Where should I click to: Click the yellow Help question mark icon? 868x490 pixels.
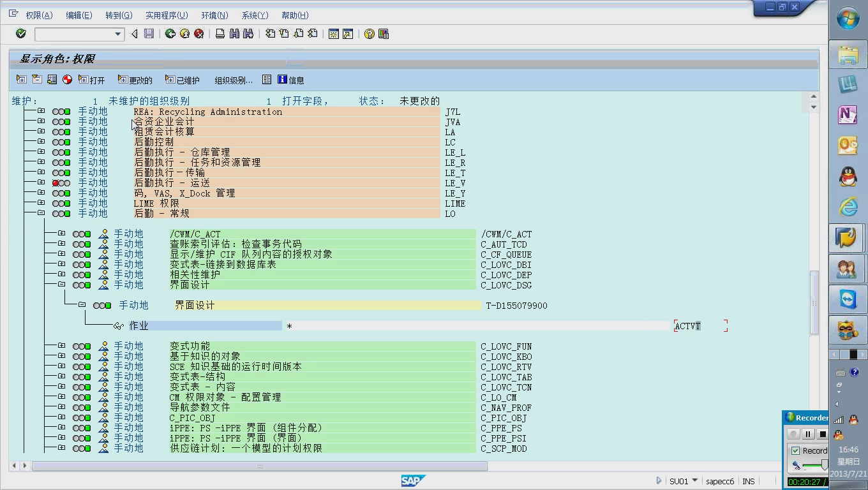coord(370,34)
